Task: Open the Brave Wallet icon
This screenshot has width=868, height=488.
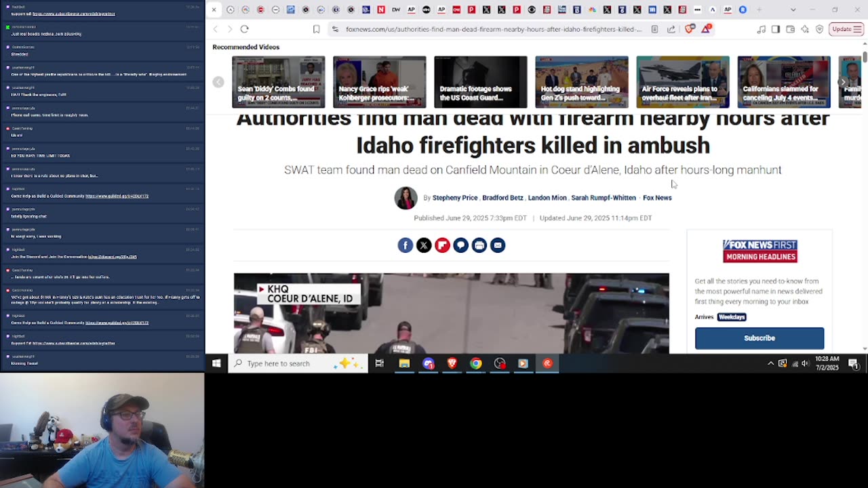Action: [791, 29]
